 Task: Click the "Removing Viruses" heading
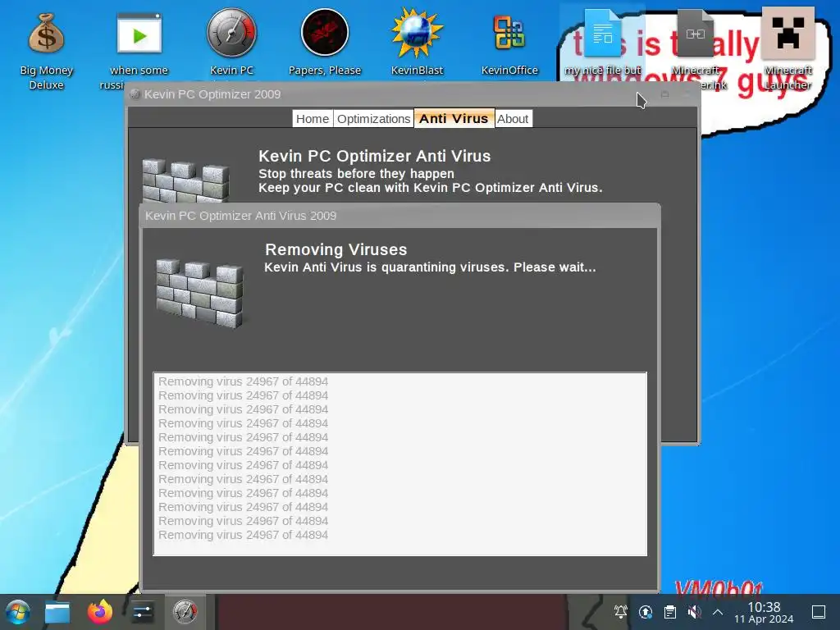tap(336, 249)
